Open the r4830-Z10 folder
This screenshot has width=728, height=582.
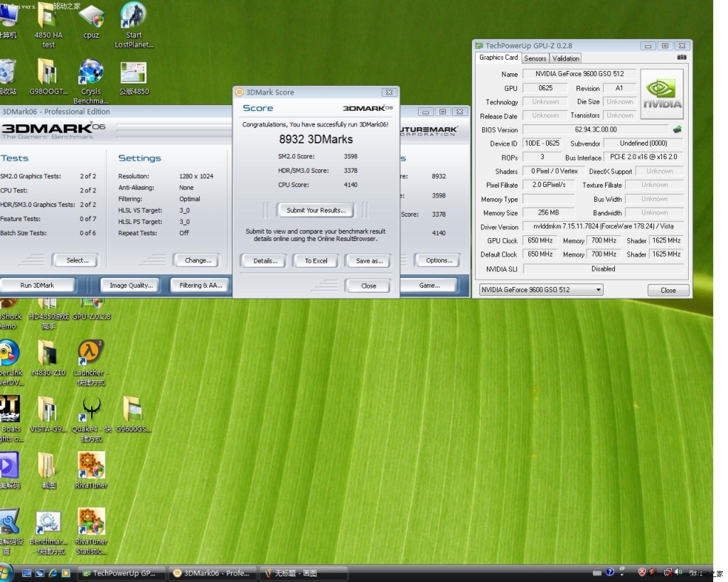(x=48, y=358)
